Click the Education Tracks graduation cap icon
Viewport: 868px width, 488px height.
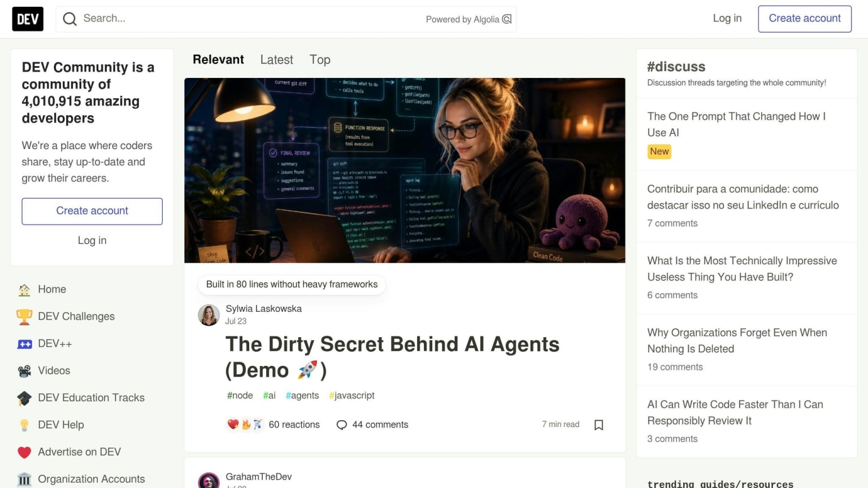[x=24, y=398]
